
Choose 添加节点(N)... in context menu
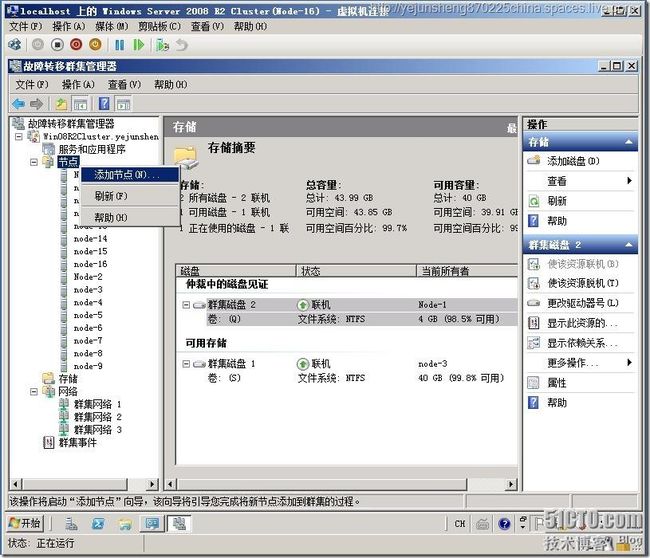pos(130,175)
